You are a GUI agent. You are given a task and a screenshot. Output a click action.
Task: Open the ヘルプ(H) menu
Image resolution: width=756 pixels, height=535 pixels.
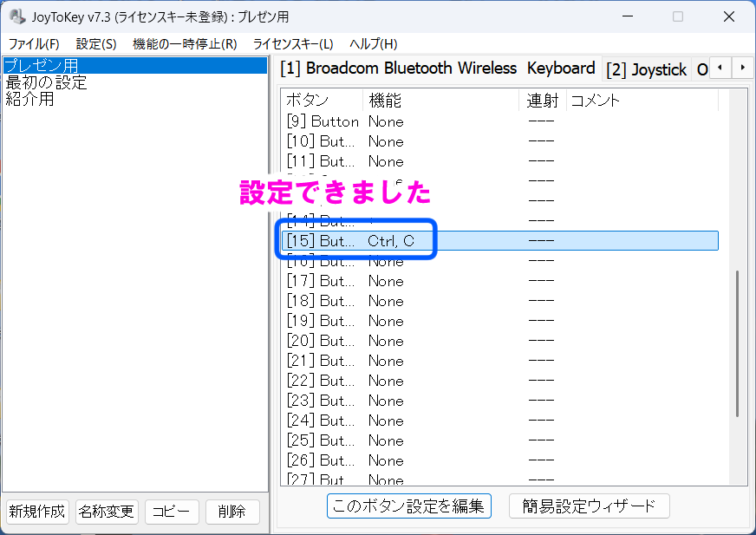pyautogui.click(x=373, y=44)
